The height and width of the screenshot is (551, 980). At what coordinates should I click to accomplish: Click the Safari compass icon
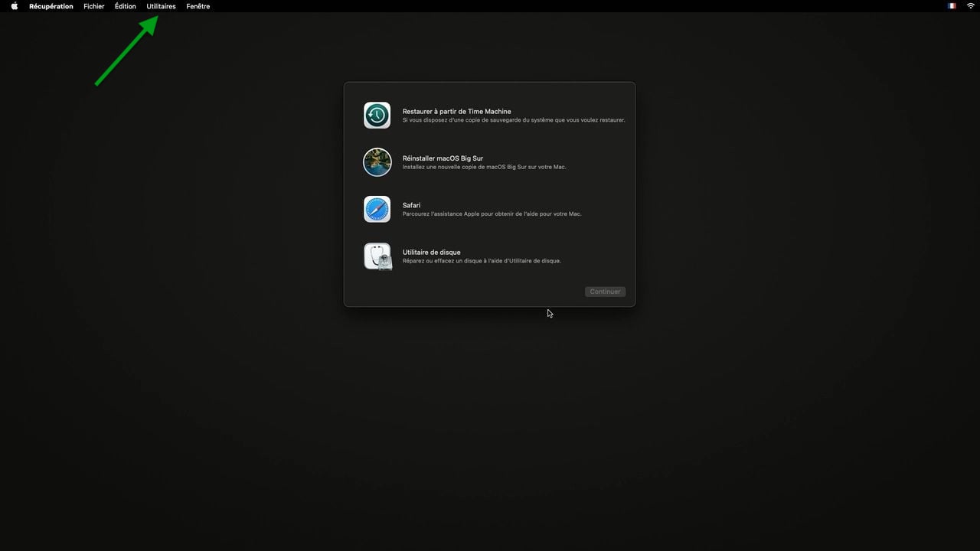(377, 209)
